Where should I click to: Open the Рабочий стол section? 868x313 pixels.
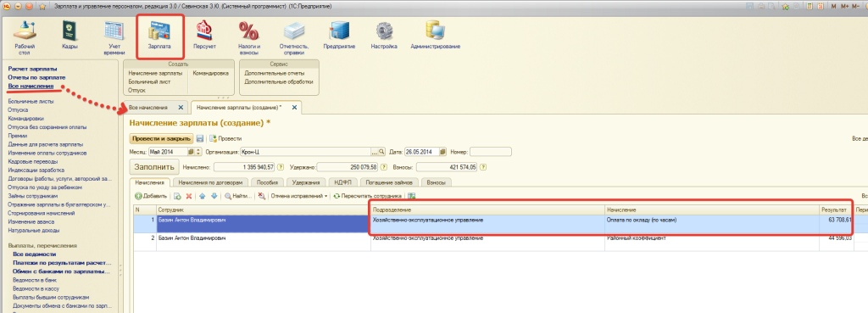[25, 37]
